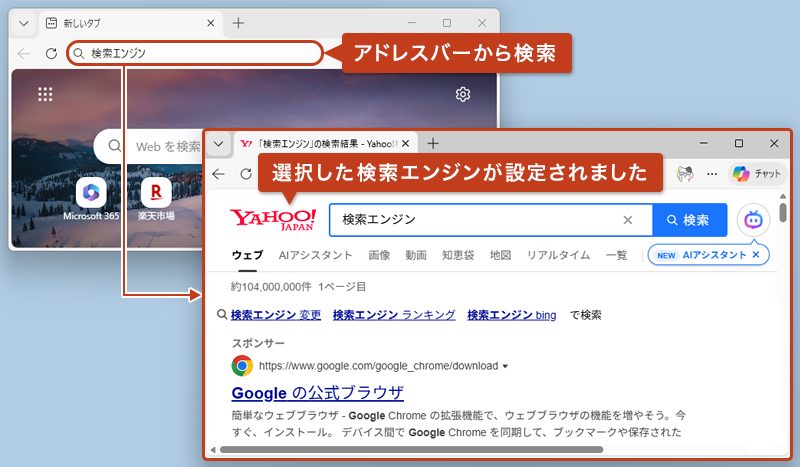This screenshot has width=800, height=467.
Task: Open tab search chevron in back Edge window
Action: 23,23
